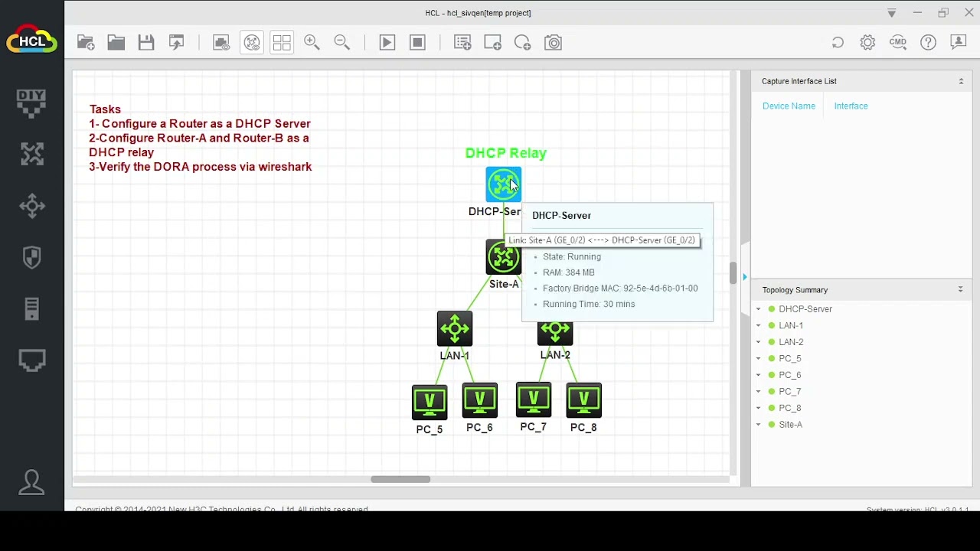Select the server host sidebar category
This screenshot has width=980, height=551.
pyautogui.click(x=31, y=309)
